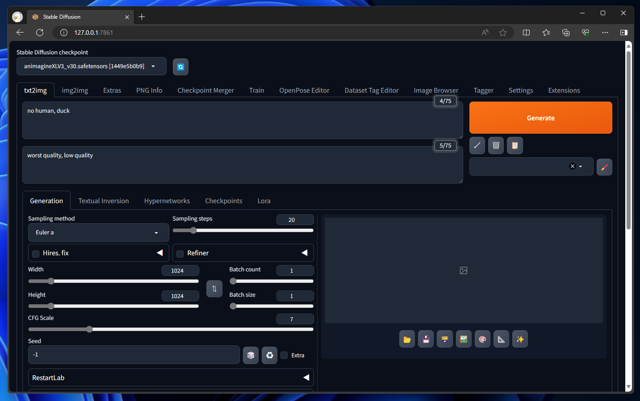The image size is (640, 401).
Task: Enable the Hires. fix checkbox
Action: point(36,254)
